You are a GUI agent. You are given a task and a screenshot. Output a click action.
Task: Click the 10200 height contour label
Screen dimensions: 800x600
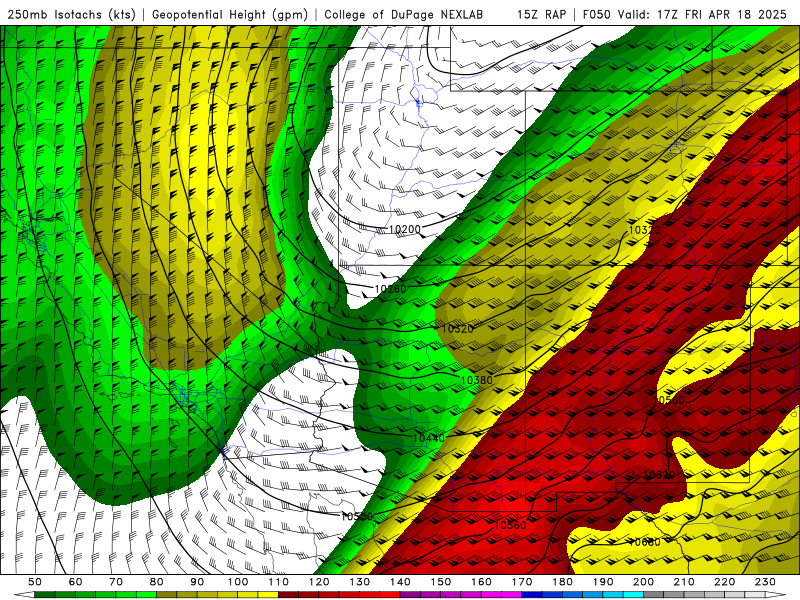click(x=405, y=230)
